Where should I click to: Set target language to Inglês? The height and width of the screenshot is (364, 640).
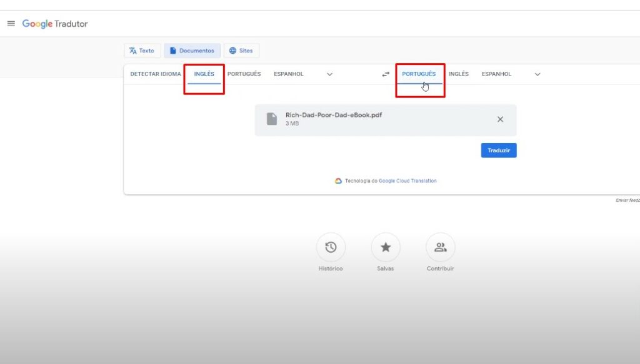[459, 74]
